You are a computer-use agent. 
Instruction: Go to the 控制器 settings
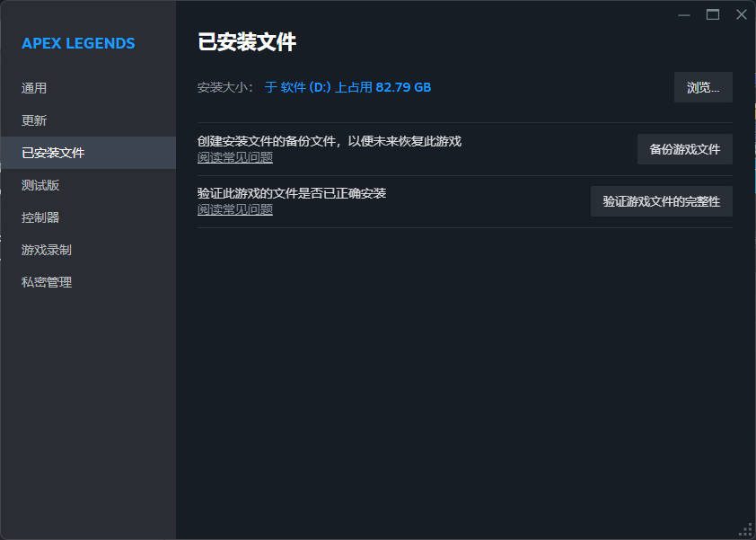coord(88,217)
